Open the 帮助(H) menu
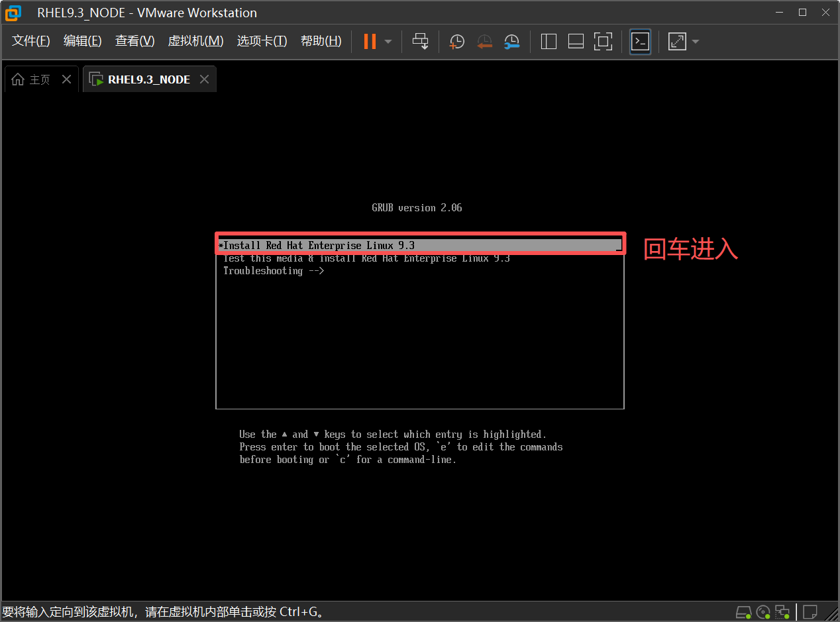 coord(321,41)
